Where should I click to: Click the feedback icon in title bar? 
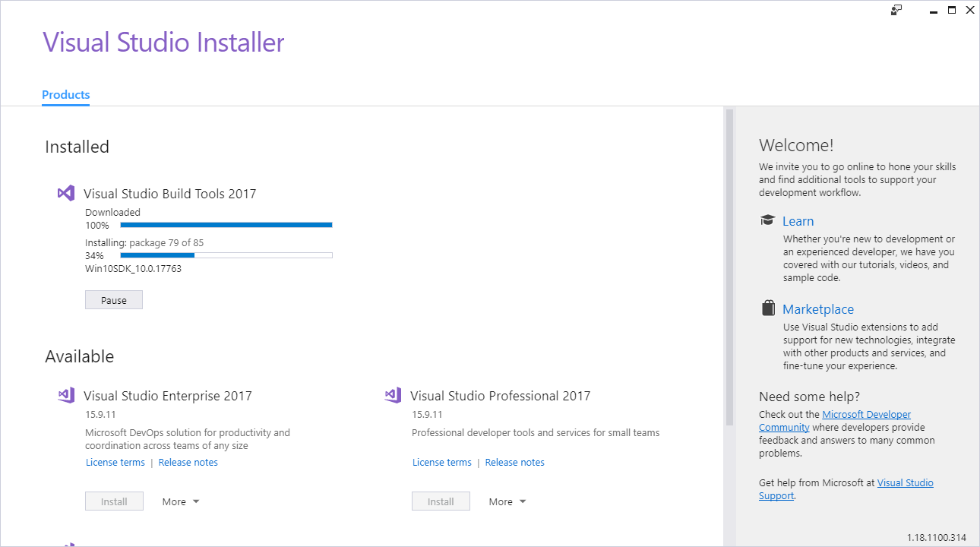(896, 10)
